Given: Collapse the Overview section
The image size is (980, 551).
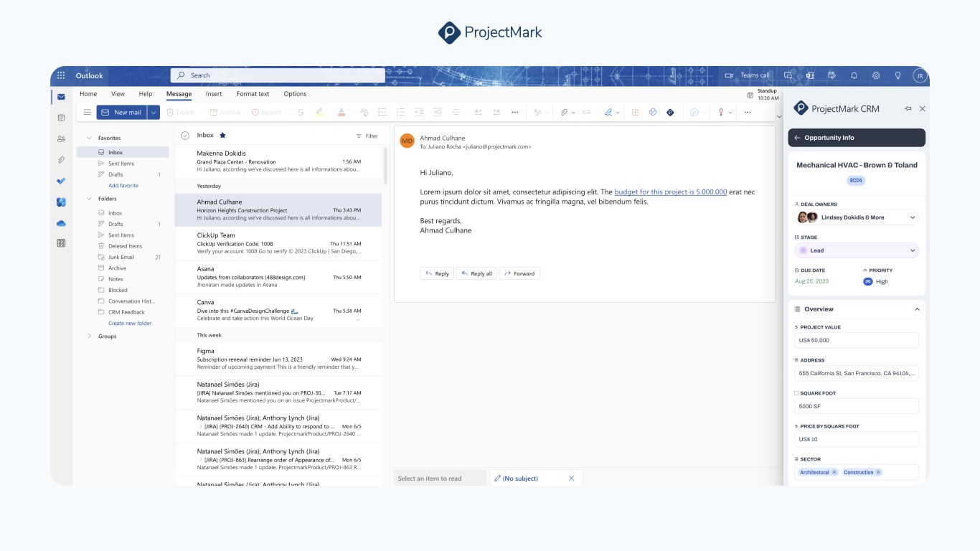Looking at the screenshot, I should point(917,309).
